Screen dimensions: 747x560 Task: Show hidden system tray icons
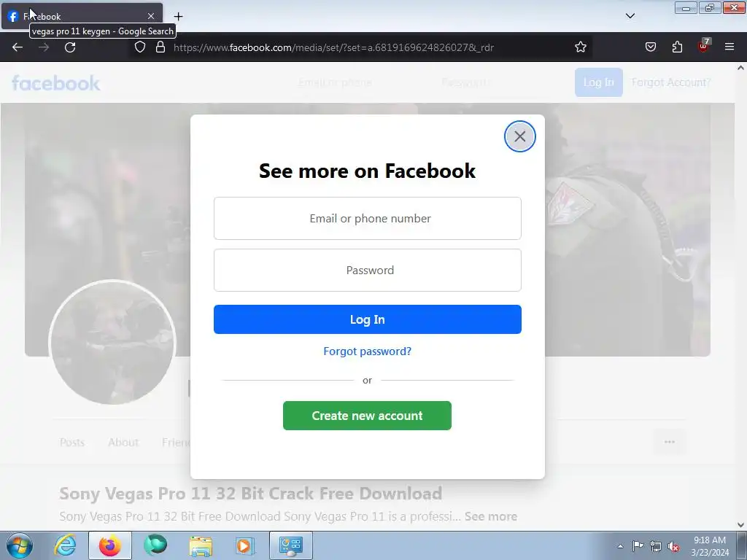[x=620, y=546]
